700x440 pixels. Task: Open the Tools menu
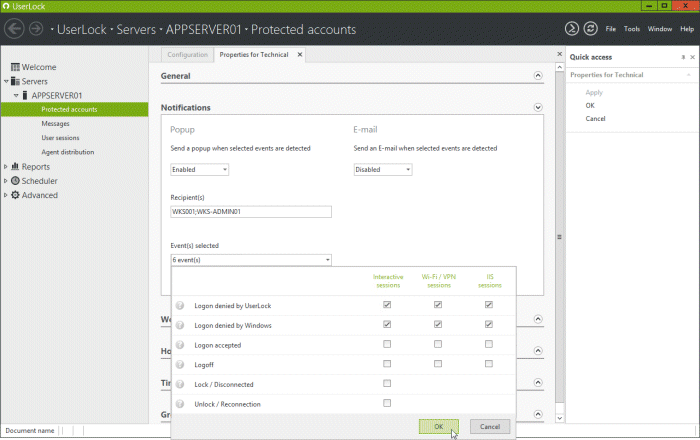click(632, 29)
